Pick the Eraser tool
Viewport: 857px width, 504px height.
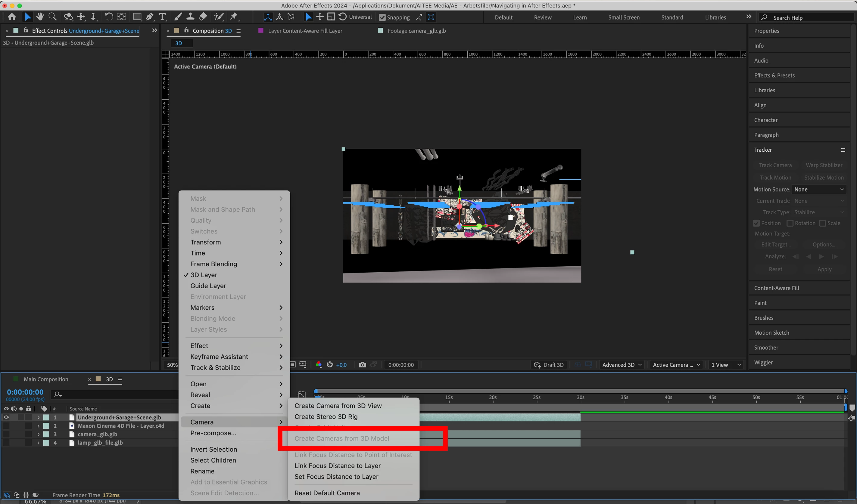pyautogui.click(x=203, y=17)
